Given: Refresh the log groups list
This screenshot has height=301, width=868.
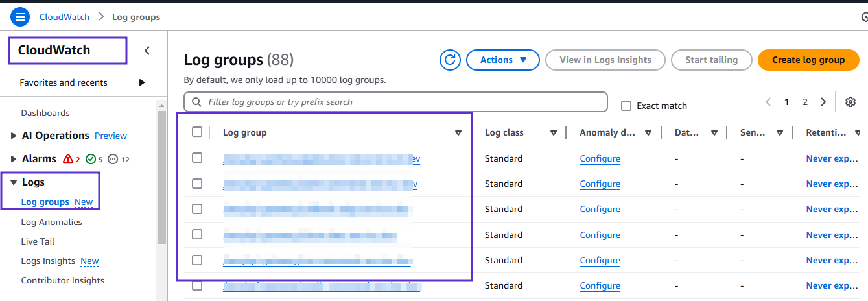Looking at the screenshot, I should 450,60.
